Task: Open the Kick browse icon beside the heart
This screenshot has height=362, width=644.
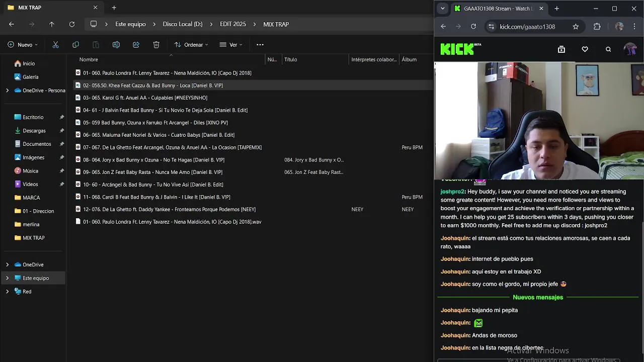Action: pyautogui.click(x=561, y=49)
